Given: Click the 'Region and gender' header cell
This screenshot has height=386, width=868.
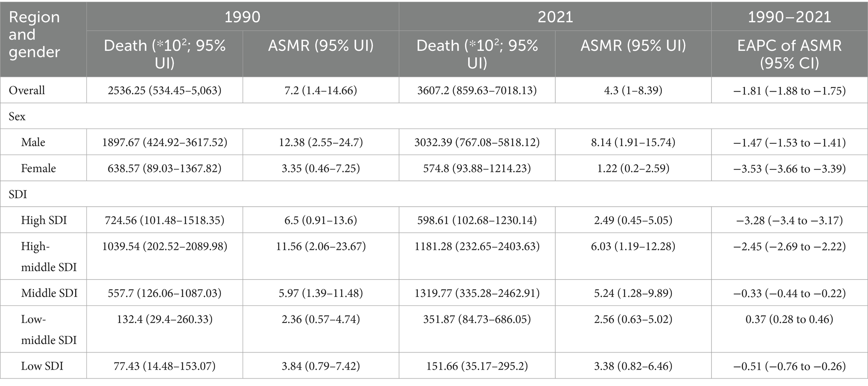Looking at the screenshot, I should (43, 39).
